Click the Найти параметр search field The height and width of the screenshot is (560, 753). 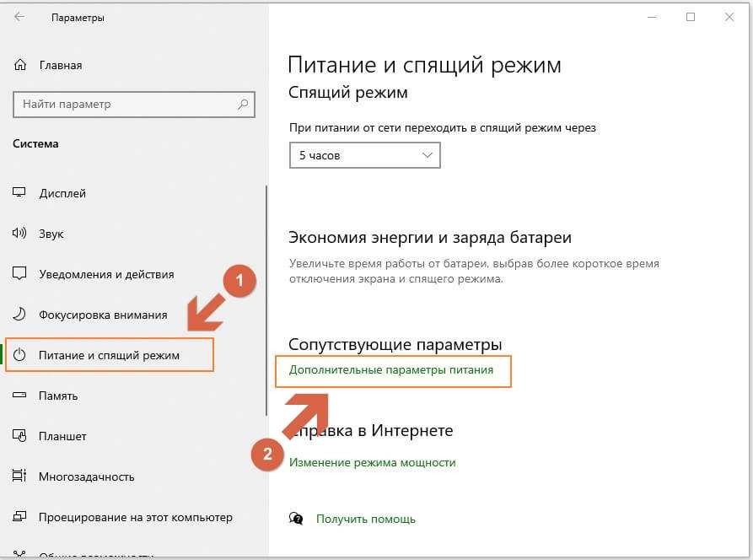click(133, 105)
